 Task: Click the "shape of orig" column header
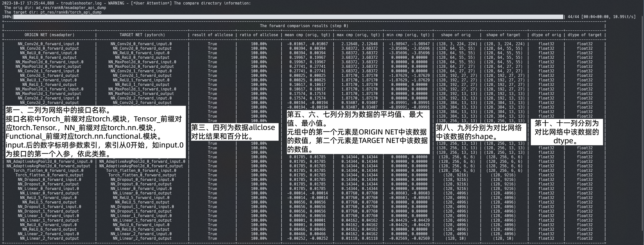(456, 35)
